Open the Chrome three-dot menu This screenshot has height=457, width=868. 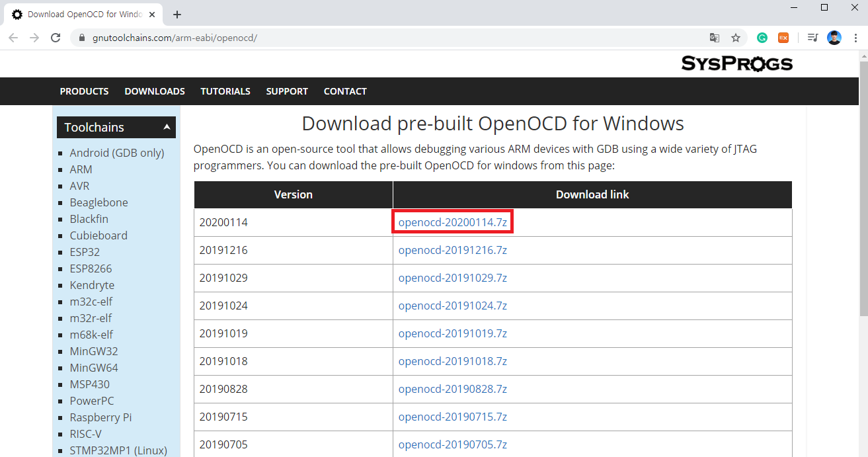(x=855, y=38)
